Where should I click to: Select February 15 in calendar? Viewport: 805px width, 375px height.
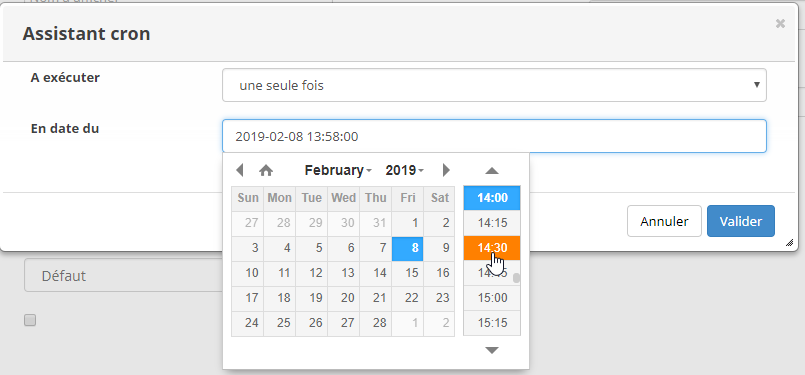408,274
